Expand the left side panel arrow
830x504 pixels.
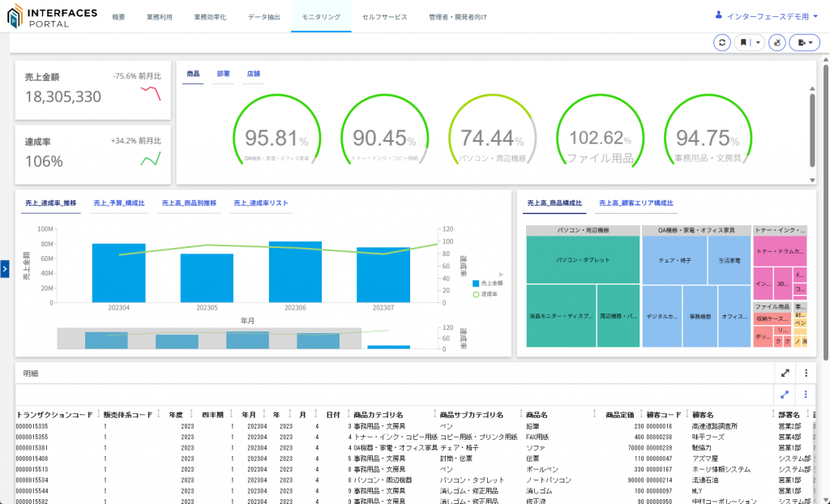(5, 269)
